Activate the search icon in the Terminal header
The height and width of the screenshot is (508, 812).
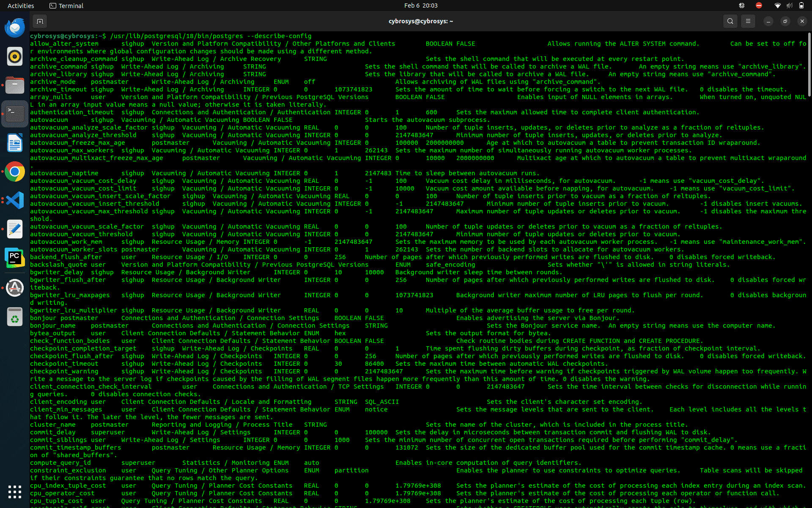pyautogui.click(x=730, y=21)
